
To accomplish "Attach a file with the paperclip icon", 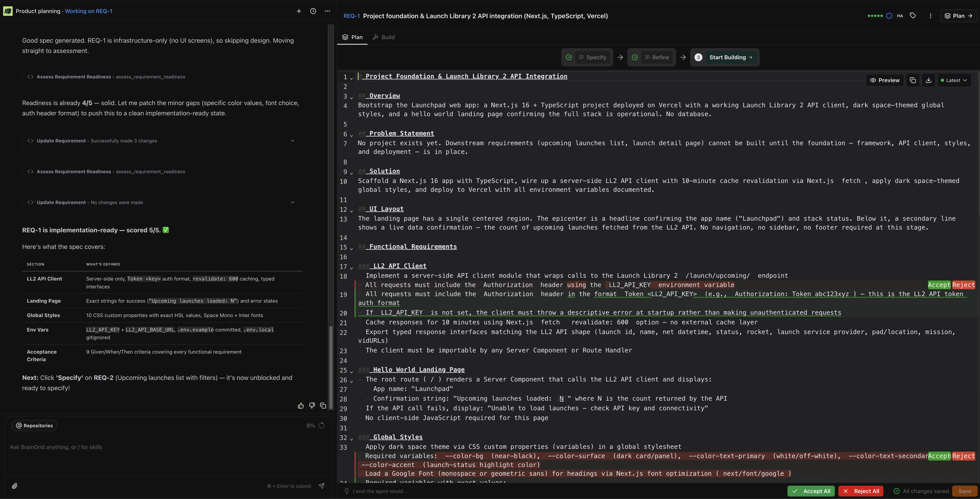I will [x=15, y=486].
